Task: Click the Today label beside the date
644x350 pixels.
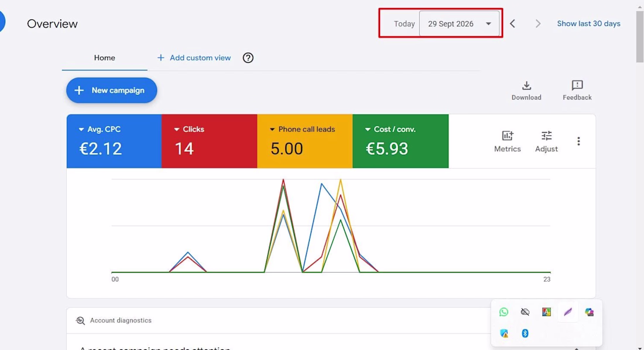Action: tap(404, 24)
